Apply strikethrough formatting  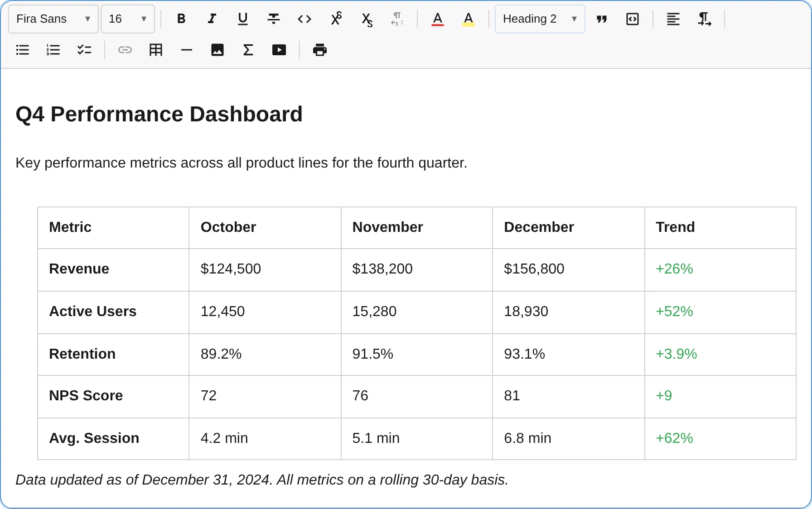click(274, 19)
